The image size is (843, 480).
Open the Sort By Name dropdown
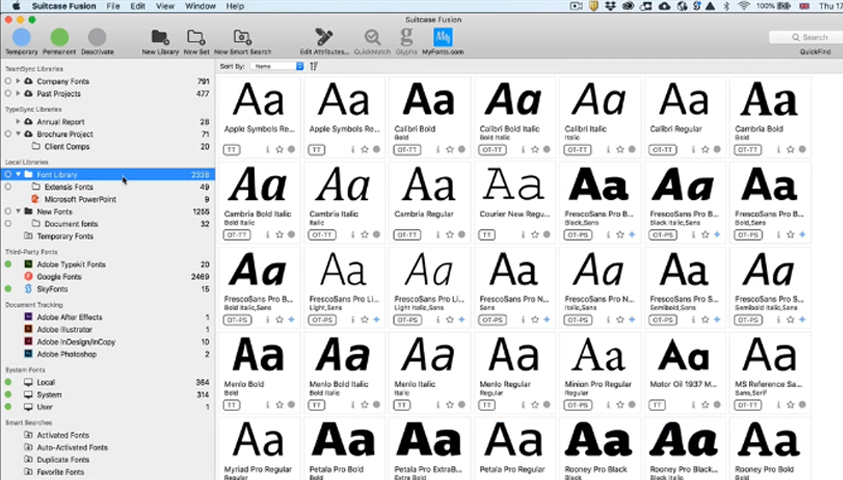pyautogui.click(x=277, y=66)
